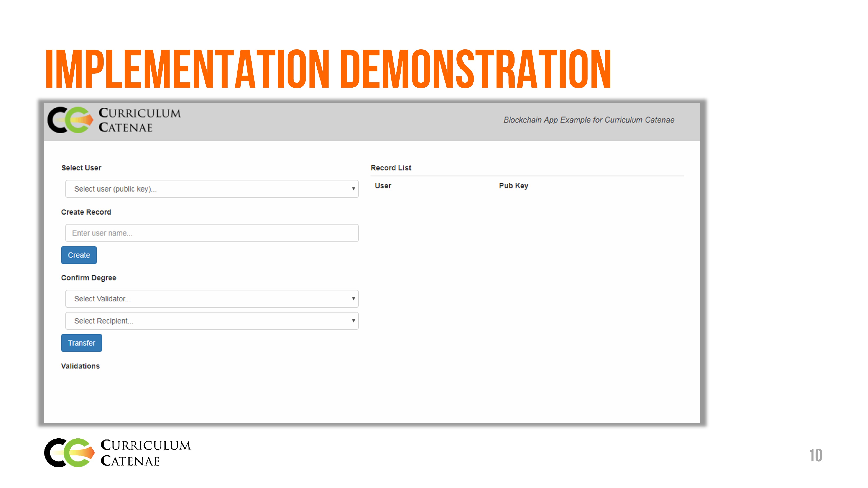Screen dimensions: 868x488
Task: Click the Pub Key column header
Action: tap(513, 186)
